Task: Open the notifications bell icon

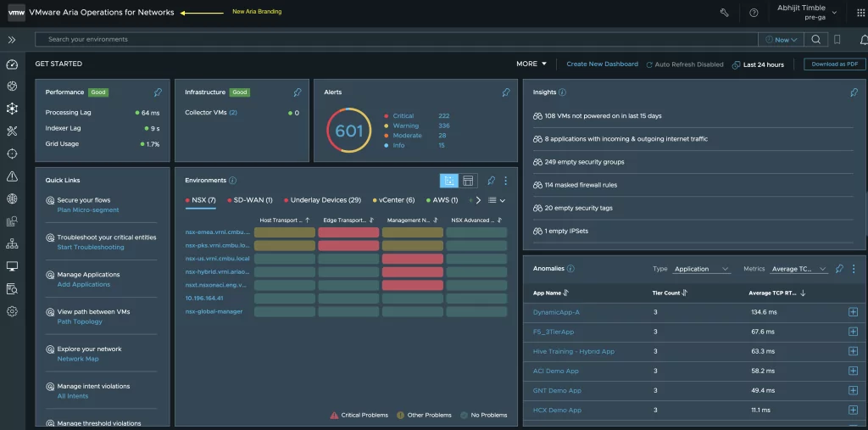Action: (x=864, y=39)
